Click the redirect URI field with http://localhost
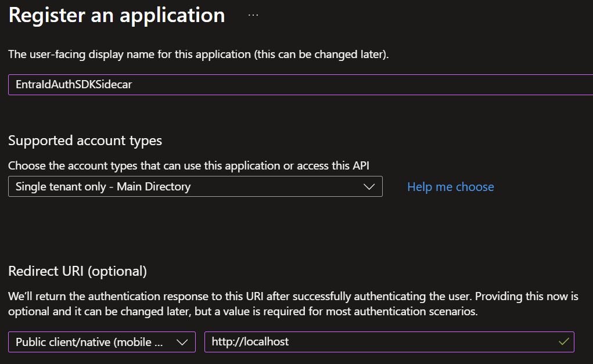593x364 pixels. coord(389,342)
